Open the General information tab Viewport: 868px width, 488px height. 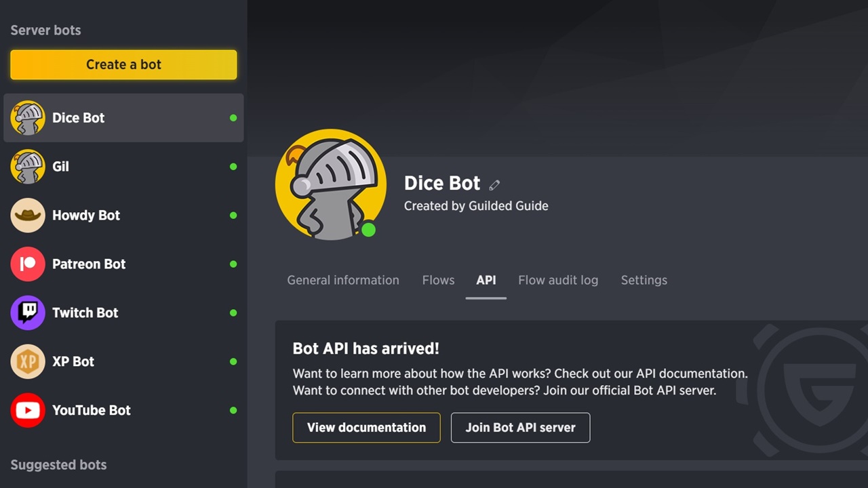tap(343, 280)
